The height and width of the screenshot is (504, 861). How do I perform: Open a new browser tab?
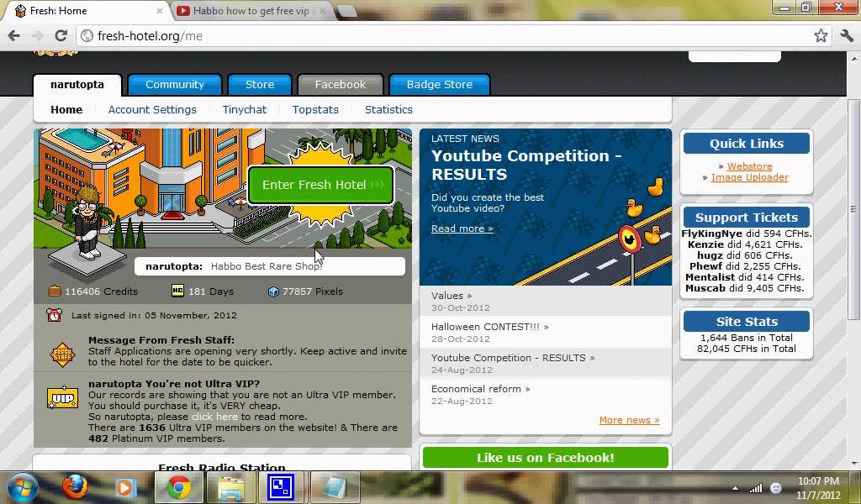coord(346,10)
